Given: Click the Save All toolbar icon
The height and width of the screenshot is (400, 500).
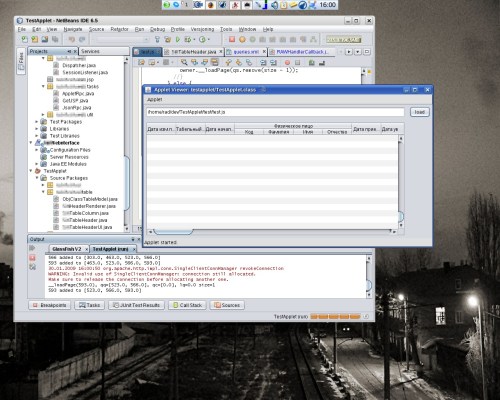Looking at the screenshot, I should [55, 39].
